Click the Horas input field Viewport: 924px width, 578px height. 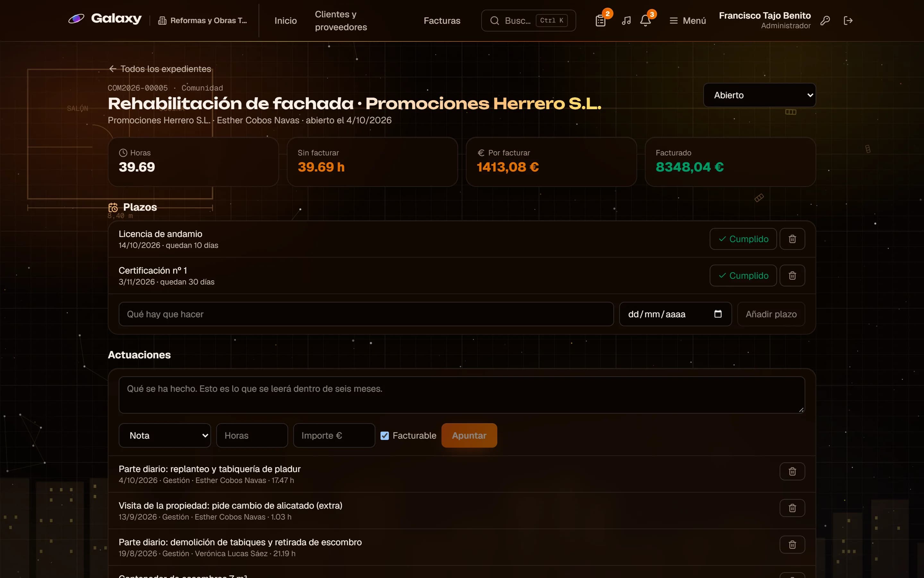[252, 435]
